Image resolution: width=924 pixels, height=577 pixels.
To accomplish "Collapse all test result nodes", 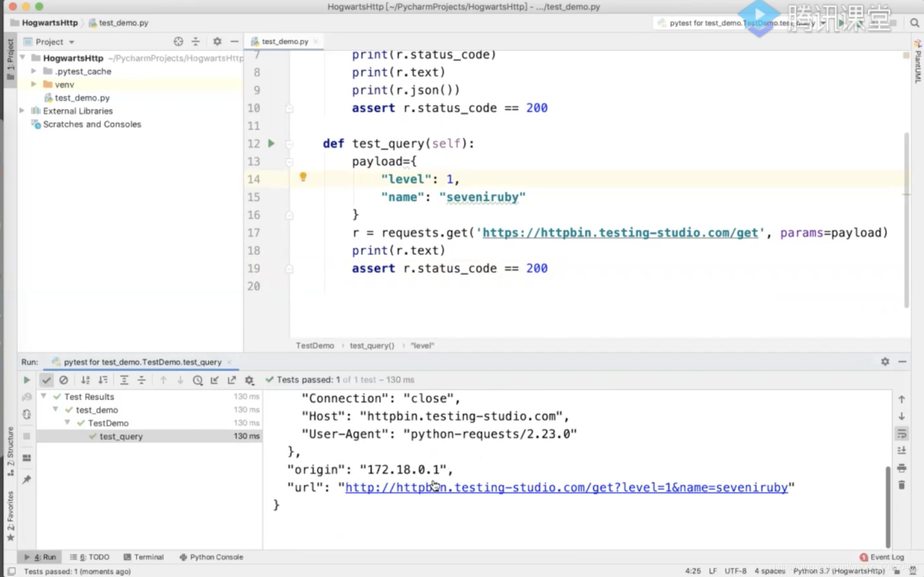I will tap(142, 380).
